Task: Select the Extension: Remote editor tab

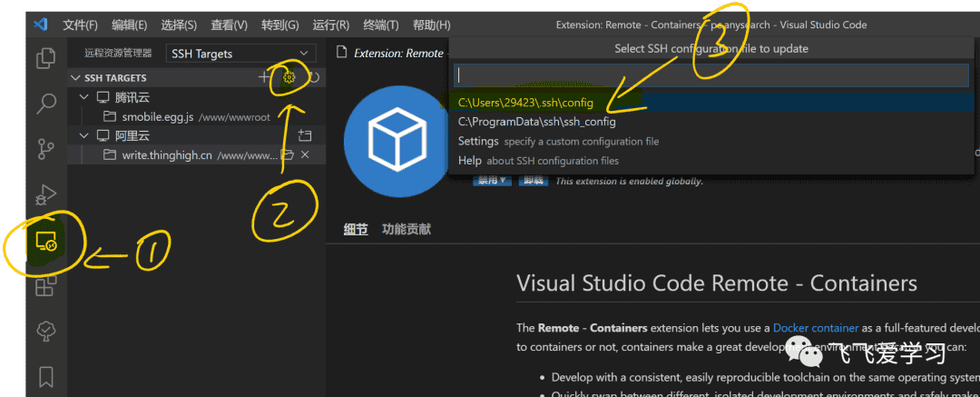Action: 390,54
